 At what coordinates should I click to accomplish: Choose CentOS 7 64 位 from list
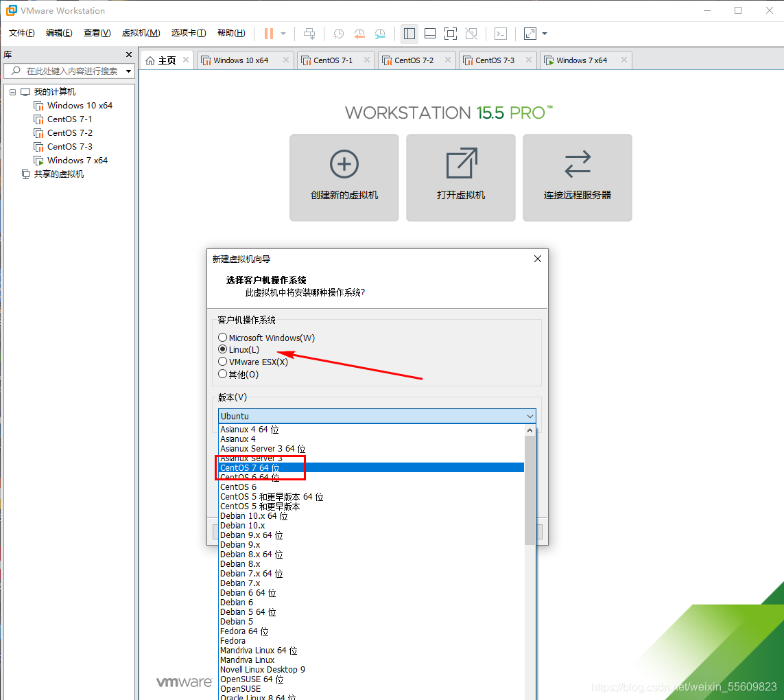tap(372, 468)
